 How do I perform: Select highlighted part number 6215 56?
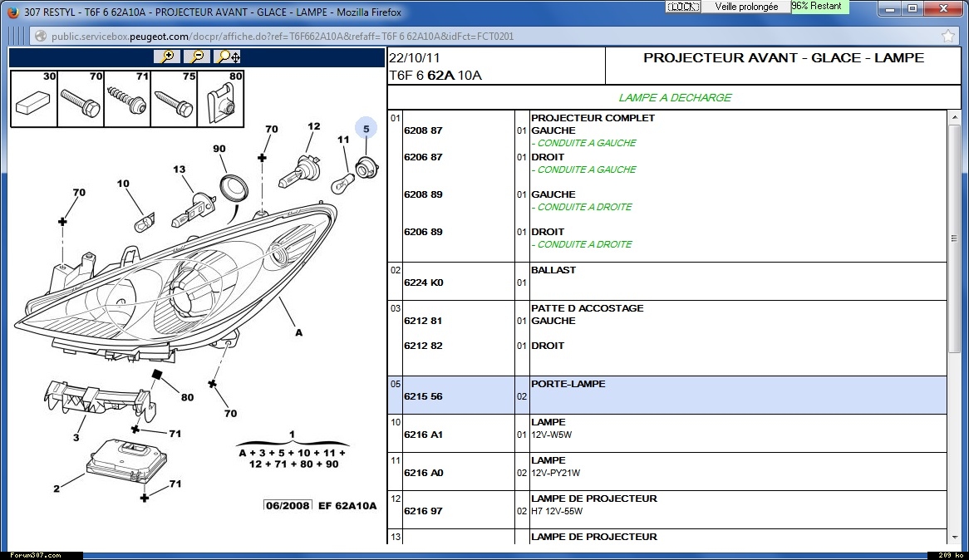tap(423, 396)
